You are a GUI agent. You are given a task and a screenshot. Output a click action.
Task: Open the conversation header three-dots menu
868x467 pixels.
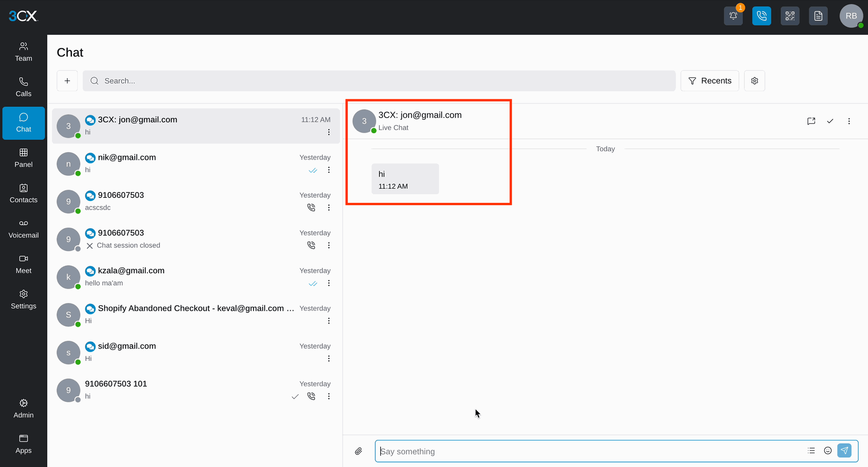pyautogui.click(x=849, y=121)
